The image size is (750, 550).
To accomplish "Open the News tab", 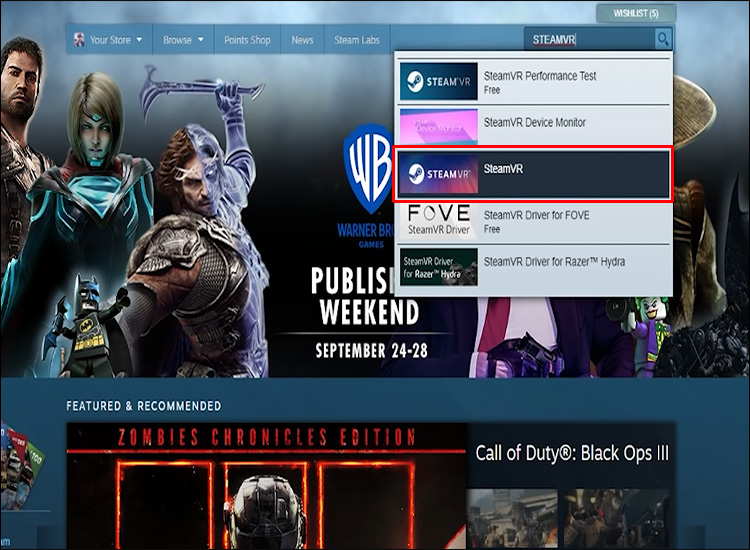I will pos(302,40).
